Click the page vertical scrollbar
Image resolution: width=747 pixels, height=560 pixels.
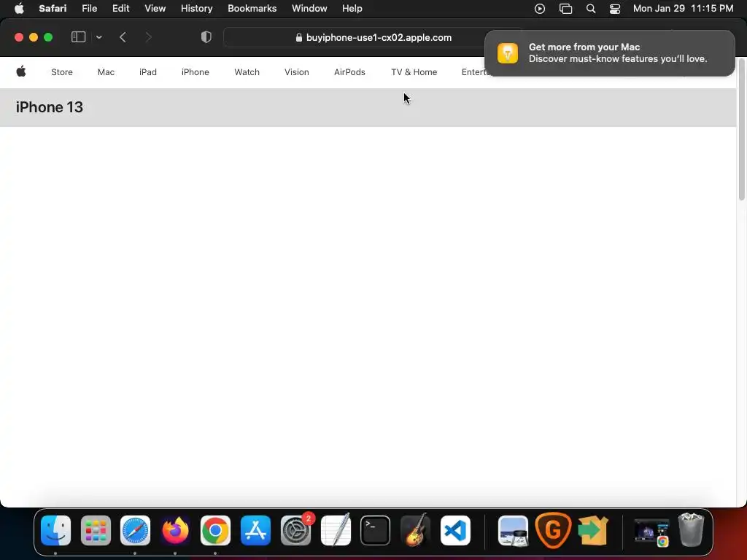click(x=741, y=128)
